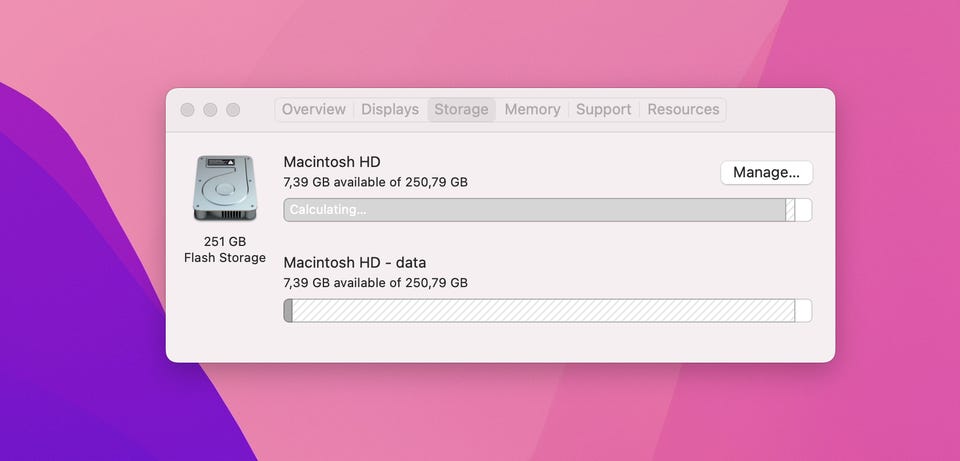Select the Storage tab
The image size is (960, 461).
[461, 109]
